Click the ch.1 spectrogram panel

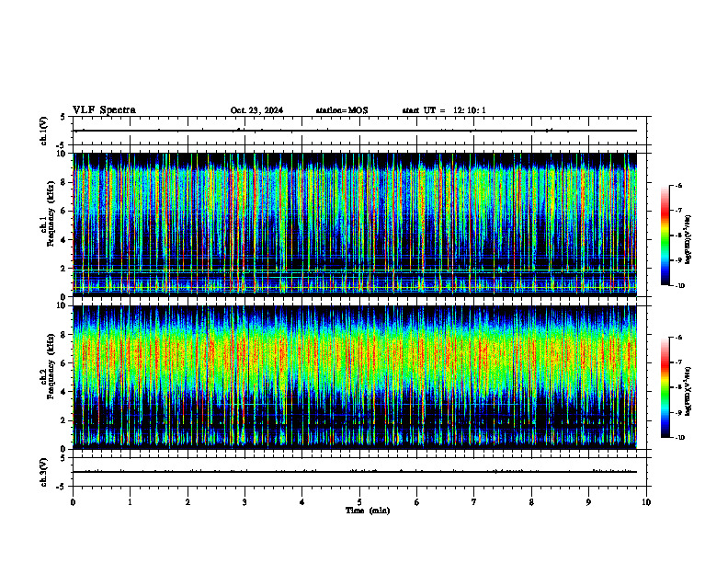(x=355, y=224)
